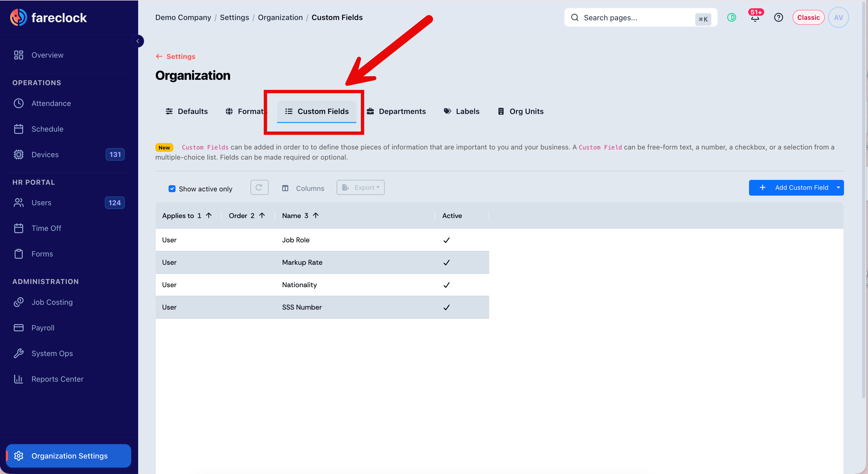Click the fareclock logo

click(49, 18)
